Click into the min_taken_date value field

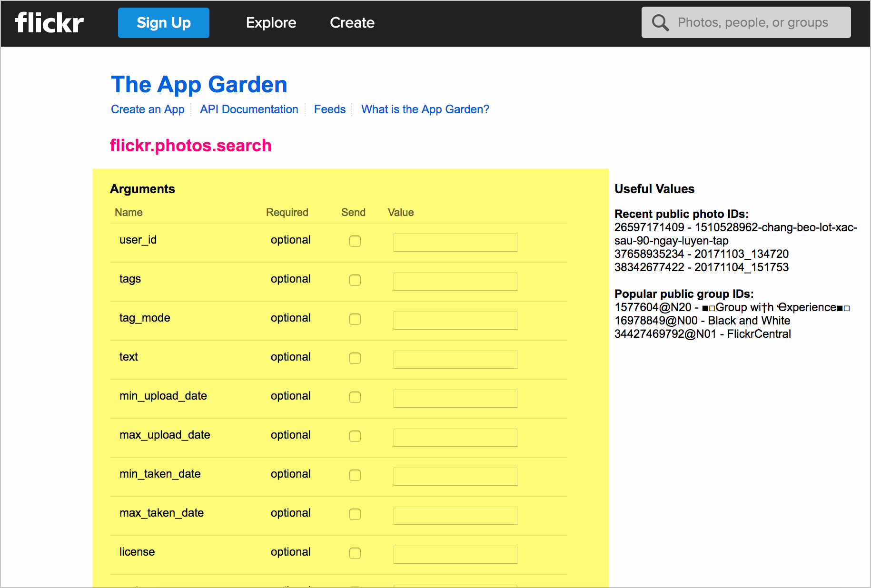pos(455,477)
